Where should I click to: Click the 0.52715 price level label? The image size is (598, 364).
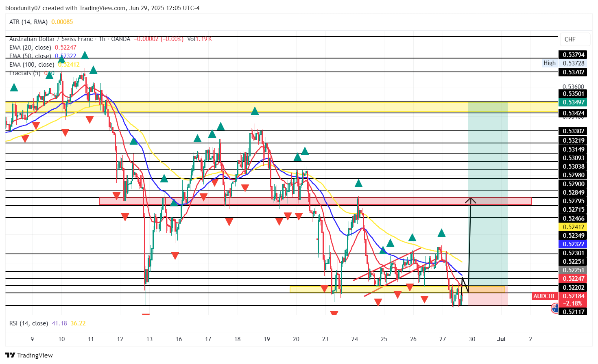point(574,210)
